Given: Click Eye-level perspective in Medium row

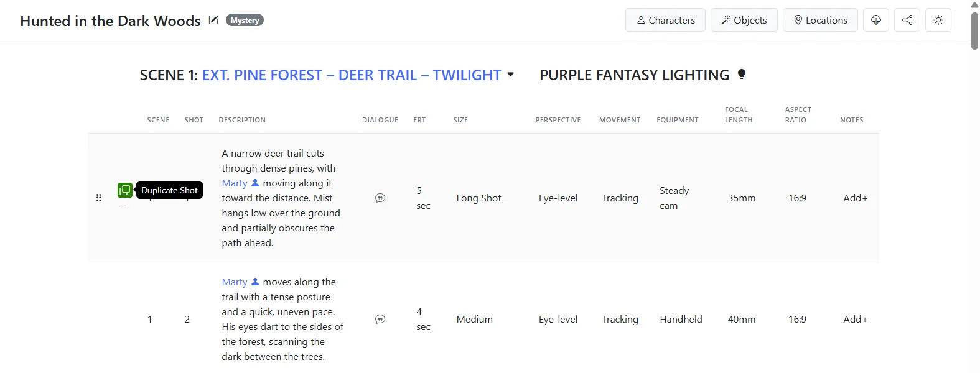Looking at the screenshot, I should pyautogui.click(x=558, y=319).
